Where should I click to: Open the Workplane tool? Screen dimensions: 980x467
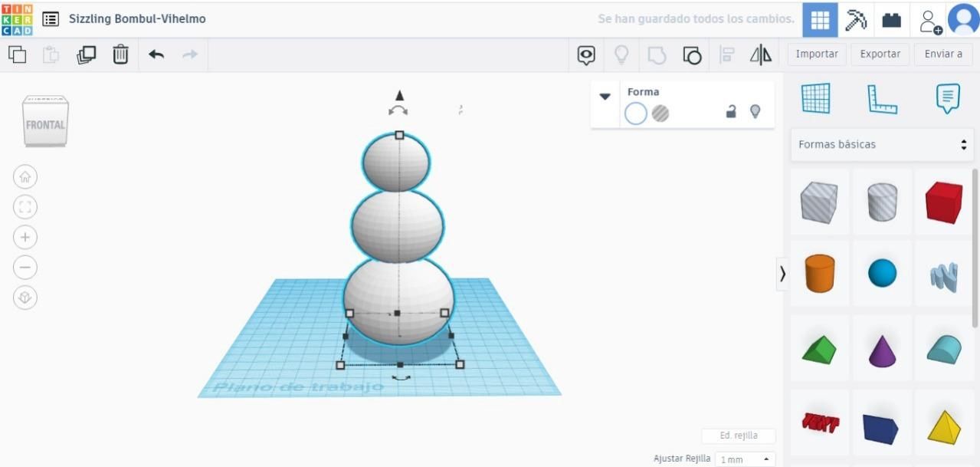tap(815, 99)
